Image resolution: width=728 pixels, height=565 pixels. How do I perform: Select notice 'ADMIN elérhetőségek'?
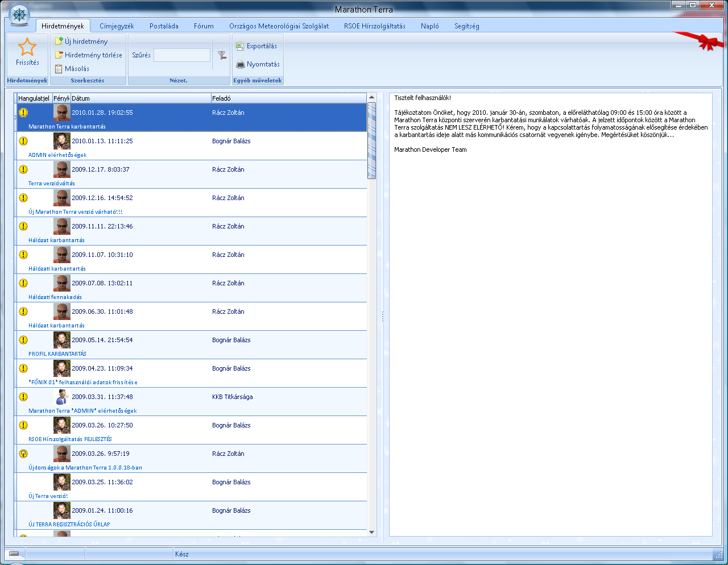57,155
